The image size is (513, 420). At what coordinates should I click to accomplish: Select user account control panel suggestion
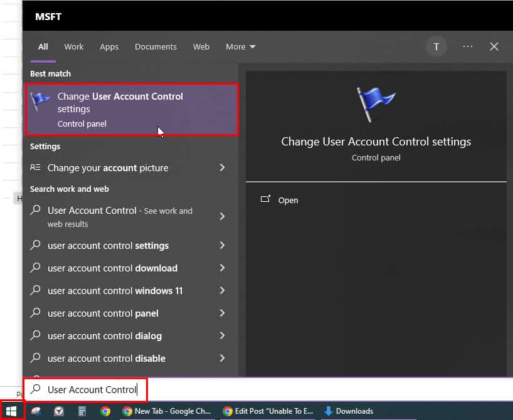[x=103, y=313]
